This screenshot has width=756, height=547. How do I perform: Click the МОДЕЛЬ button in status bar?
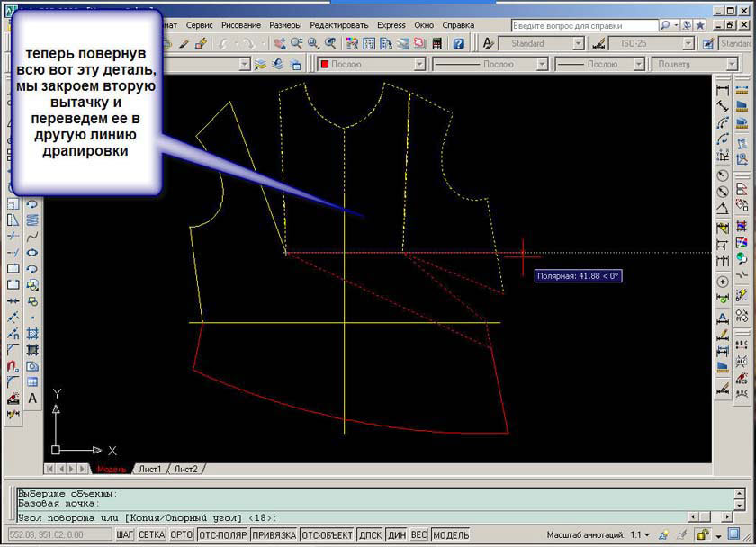[x=451, y=535]
